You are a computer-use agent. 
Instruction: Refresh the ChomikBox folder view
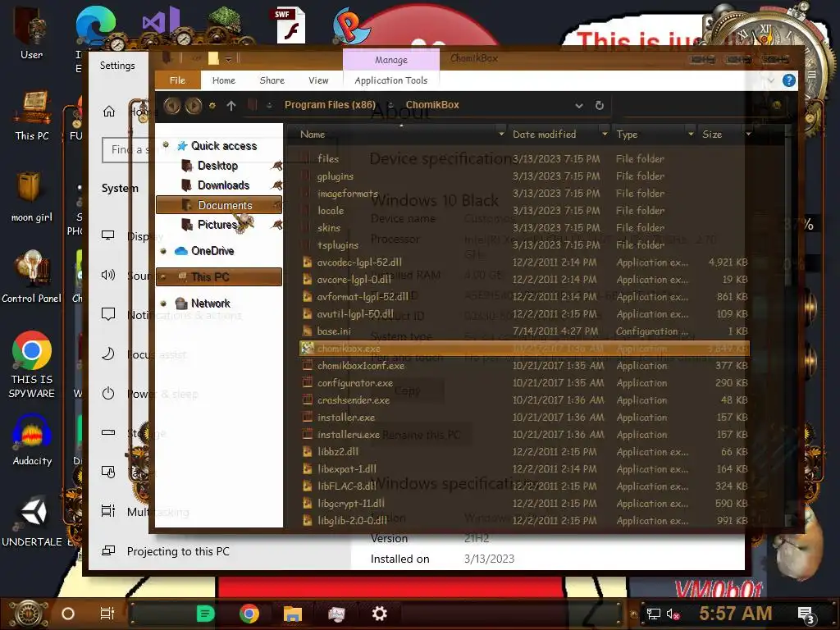(x=600, y=105)
